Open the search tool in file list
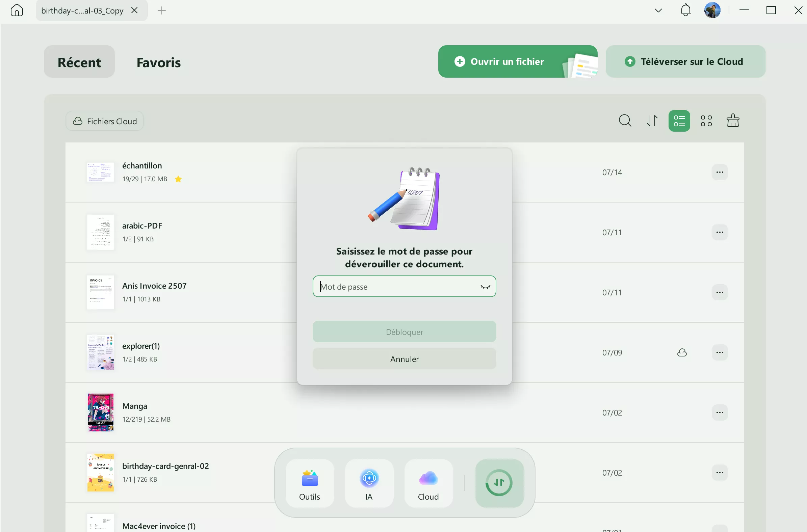Image resolution: width=807 pixels, height=532 pixels. (625, 121)
